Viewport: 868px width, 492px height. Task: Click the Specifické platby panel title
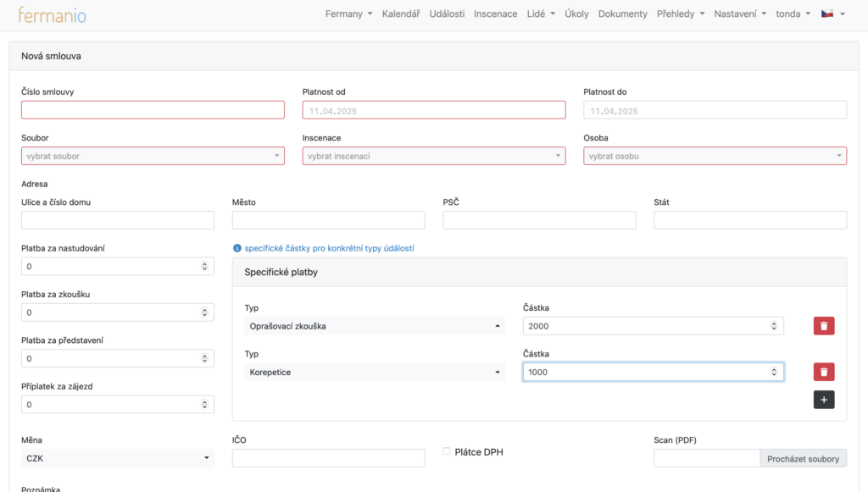[x=281, y=272]
